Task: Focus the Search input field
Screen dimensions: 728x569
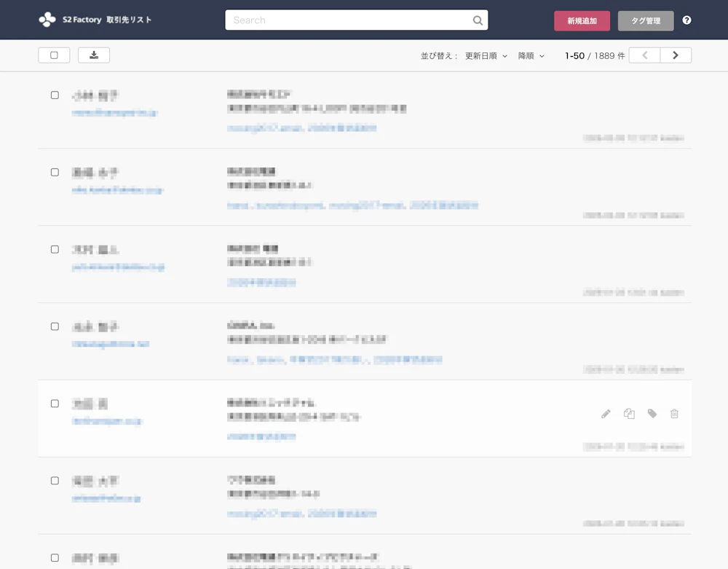Action: coord(357,20)
